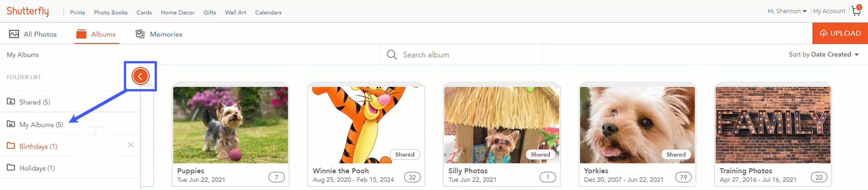Toggle the Shared badge on Silly Photos album
The width and height of the screenshot is (868, 190).
540,154
